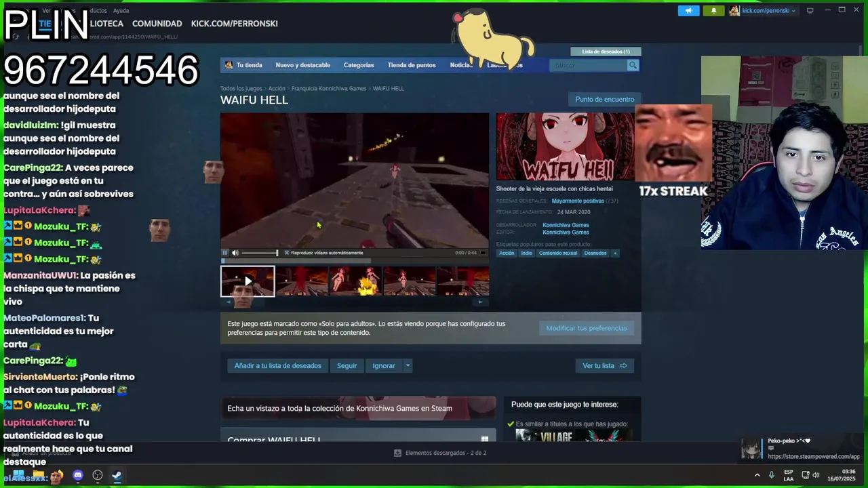Click the Seguir button
Viewport: 868px width, 488px height.
click(347, 366)
